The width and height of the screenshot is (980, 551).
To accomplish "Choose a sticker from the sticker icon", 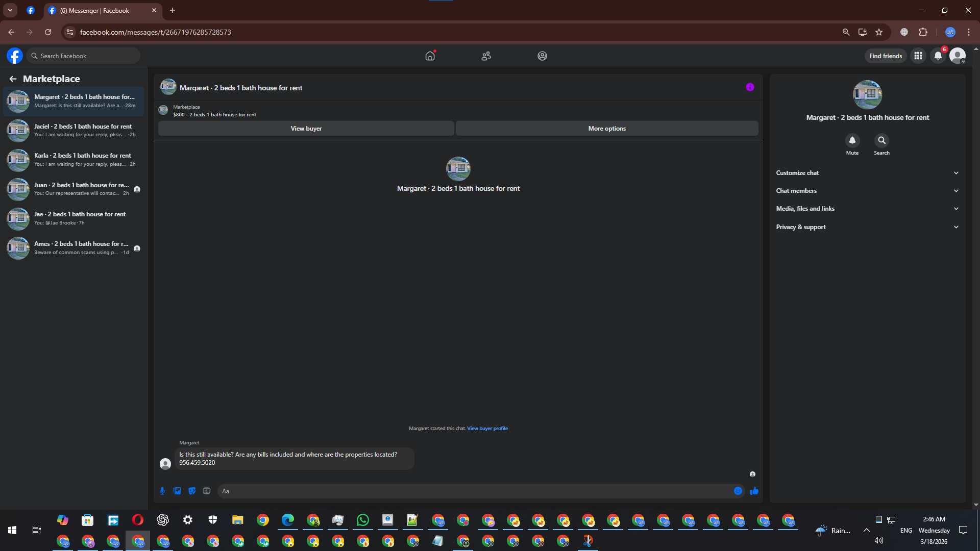I will [192, 491].
